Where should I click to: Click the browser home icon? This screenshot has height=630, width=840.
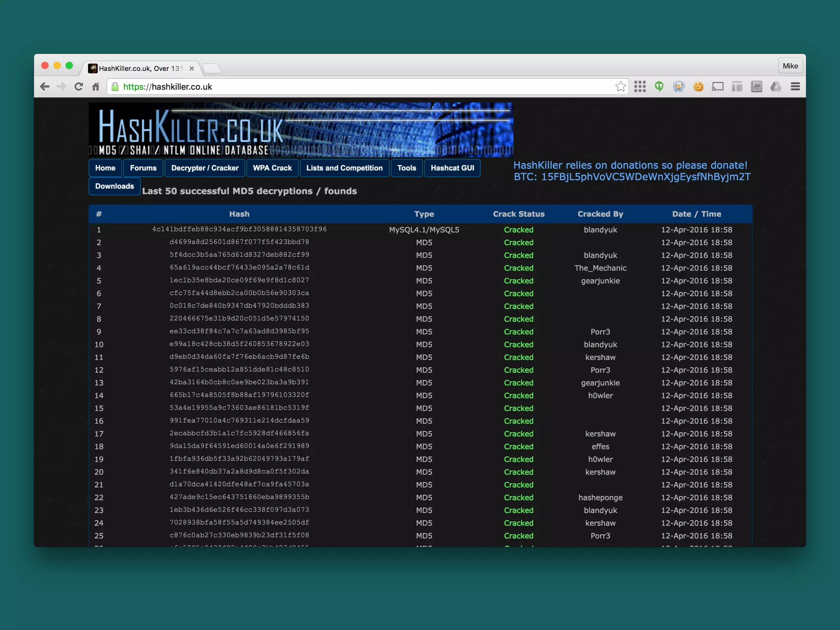click(96, 87)
